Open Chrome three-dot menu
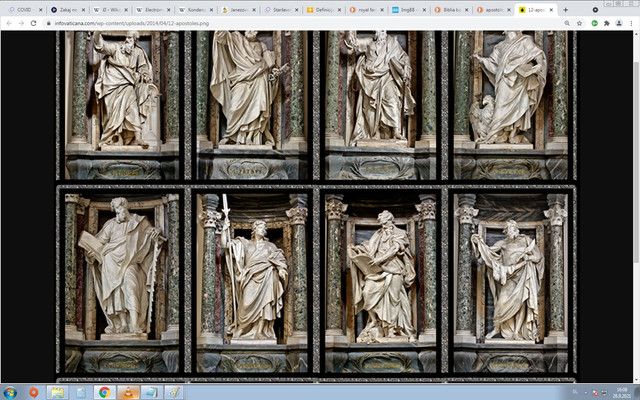The width and height of the screenshot is (640, 400). (631, 24)
